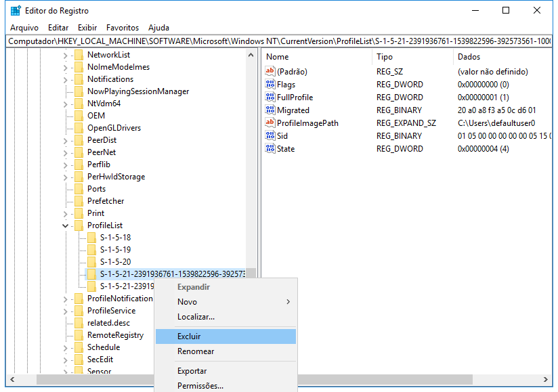This screenshot has height=392, width=558.
Task: Click the Migrated binary value icon
Action: click(x=271, y=110)
